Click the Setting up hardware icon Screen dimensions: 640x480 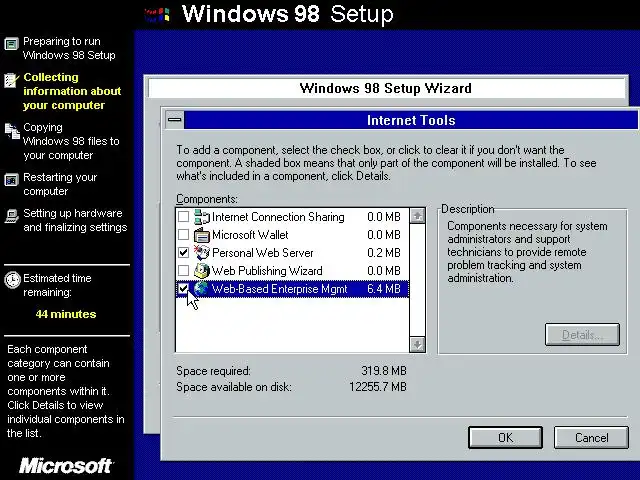click(11, 216)
